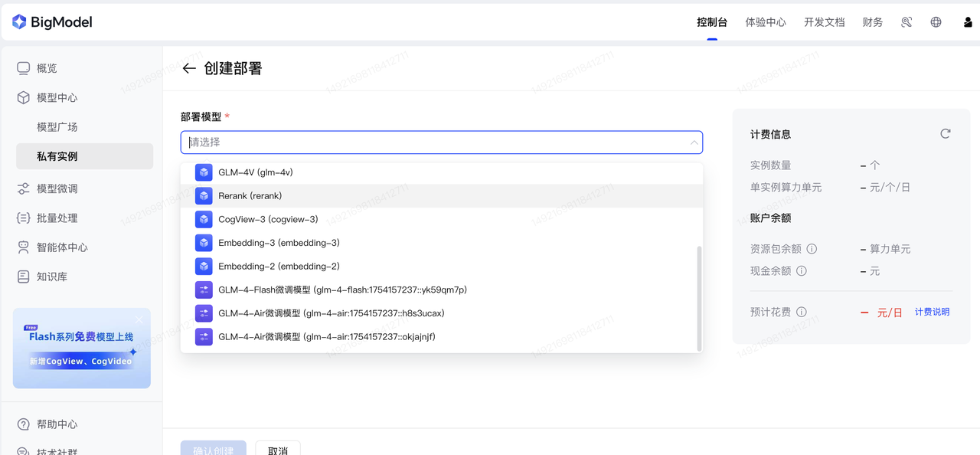Select Embedding-2 (embedding-2) option
The height and width of the screenshot is (455, 980).
(x=441, y=267)
